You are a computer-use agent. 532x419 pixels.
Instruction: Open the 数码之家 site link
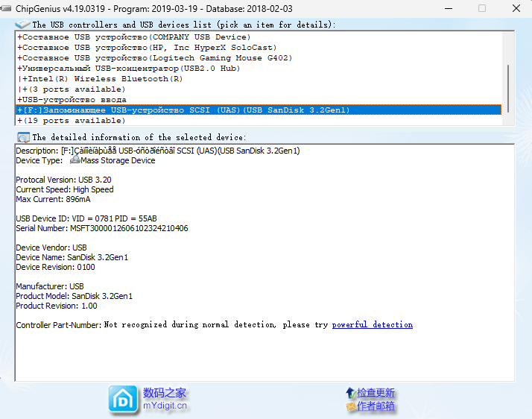tap(165, 393)
